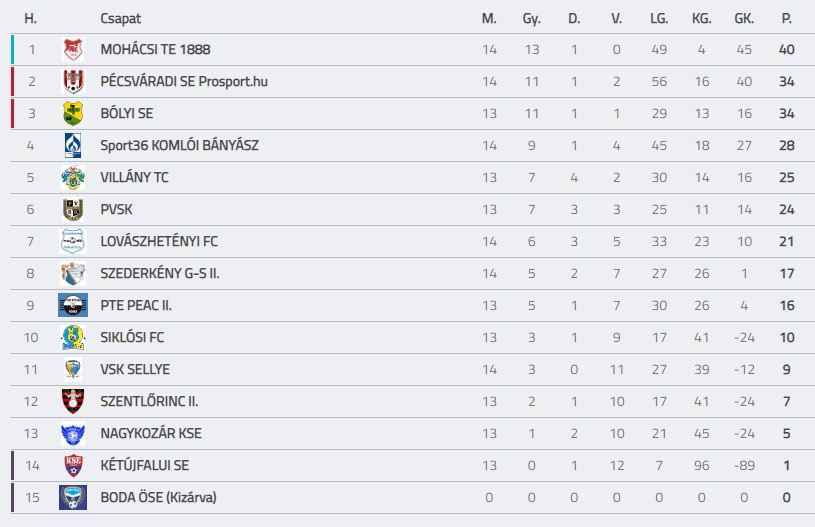
Task: Open the SZEDERKÉNY G-S II. team name
Action: click(x=160, y=273)
